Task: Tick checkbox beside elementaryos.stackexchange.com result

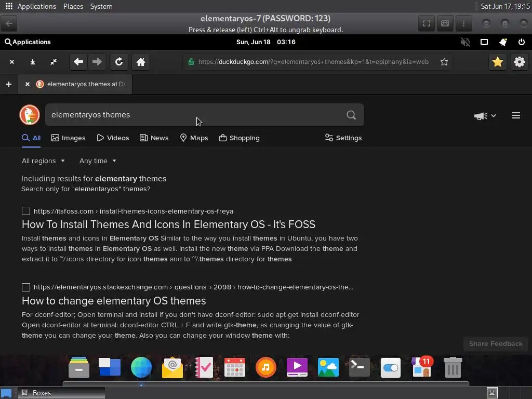Action: point(26,287)
